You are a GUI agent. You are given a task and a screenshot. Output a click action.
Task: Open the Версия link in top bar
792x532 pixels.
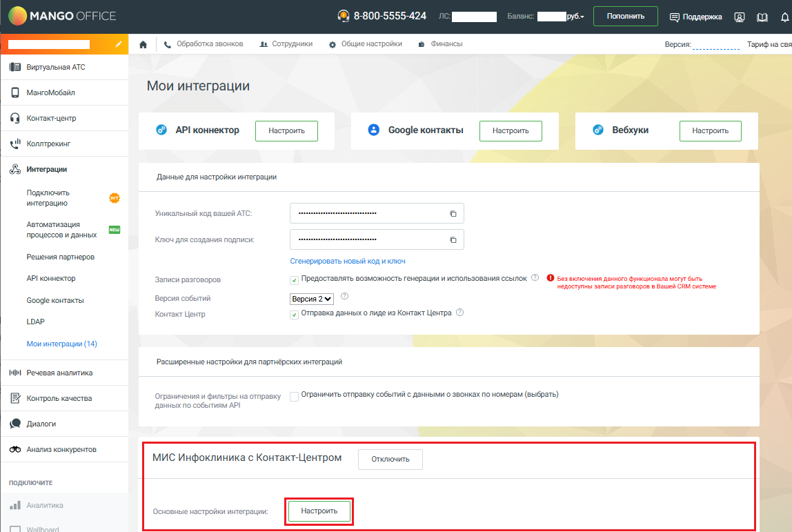coord(715,45)
